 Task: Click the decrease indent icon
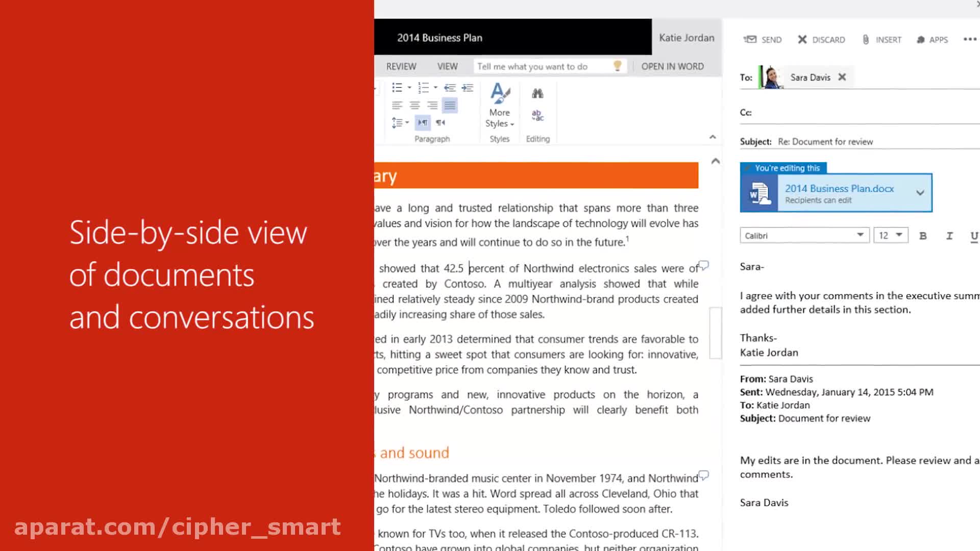pyautogui.click(x=450, y=88)
